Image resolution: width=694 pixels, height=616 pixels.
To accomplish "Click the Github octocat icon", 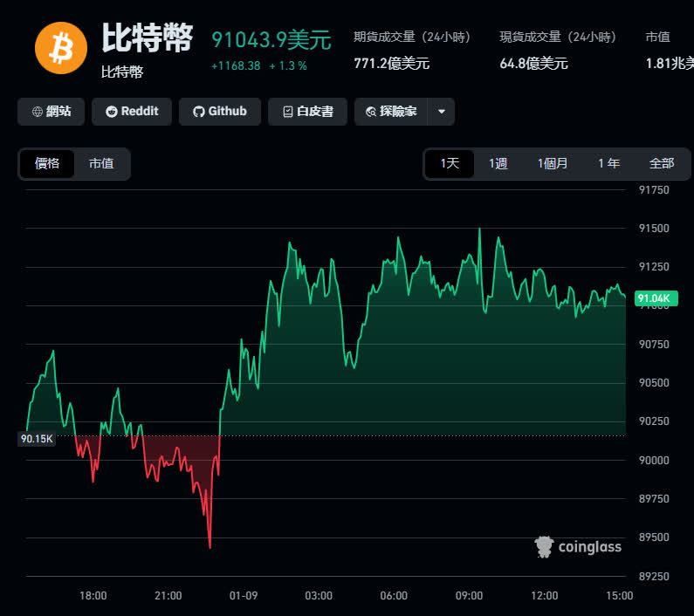I will tap(198, 112).
